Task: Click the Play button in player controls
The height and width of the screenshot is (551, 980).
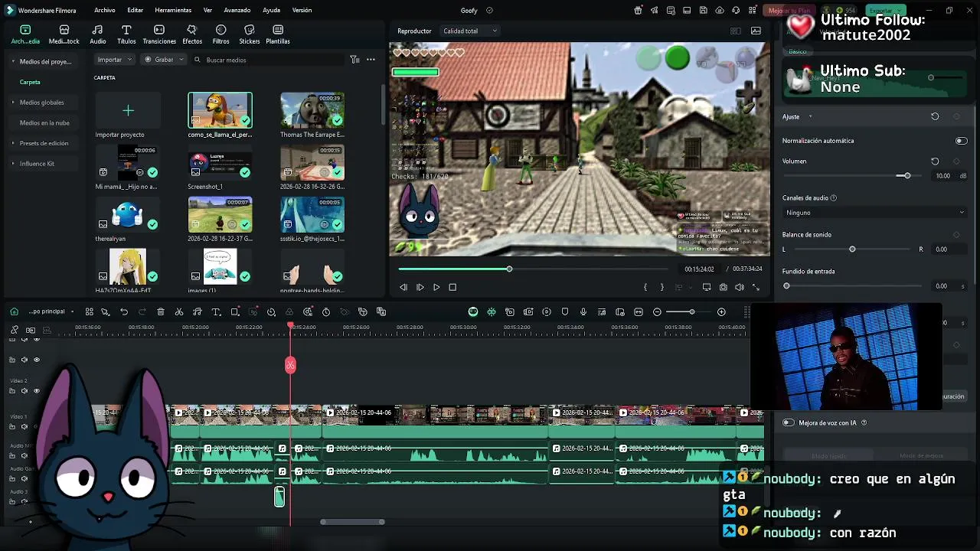Action: coord(436,287)
